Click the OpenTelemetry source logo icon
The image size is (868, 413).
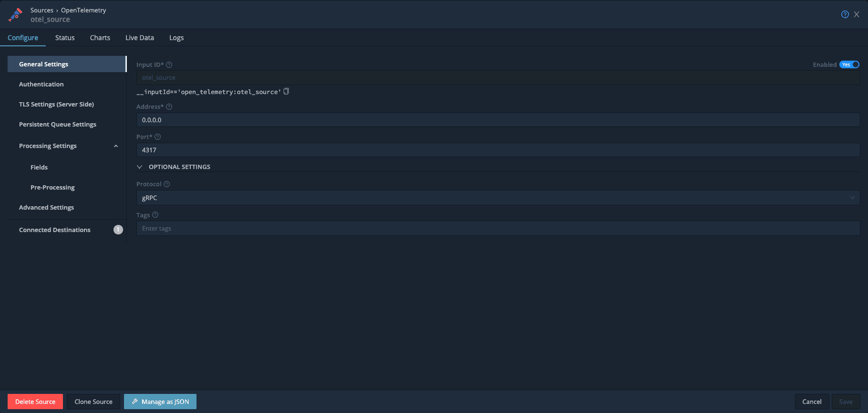pos(15,15)
